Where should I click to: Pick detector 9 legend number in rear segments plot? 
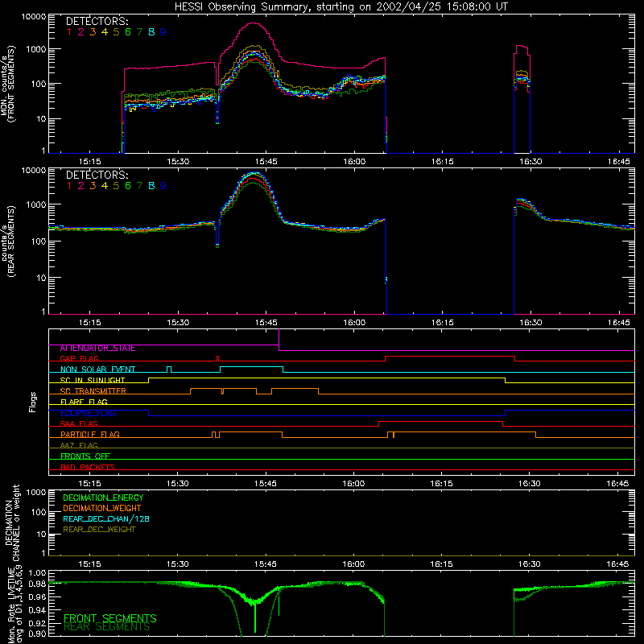pyautogui.click(x=163, y=186)
